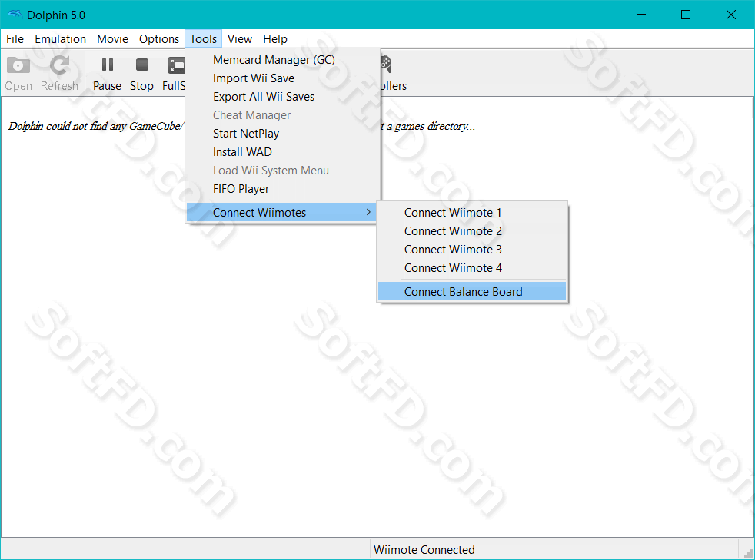Click the greyed Cheat Manager entry
Viewport: 755px width, 560px height.
point(283,115)
